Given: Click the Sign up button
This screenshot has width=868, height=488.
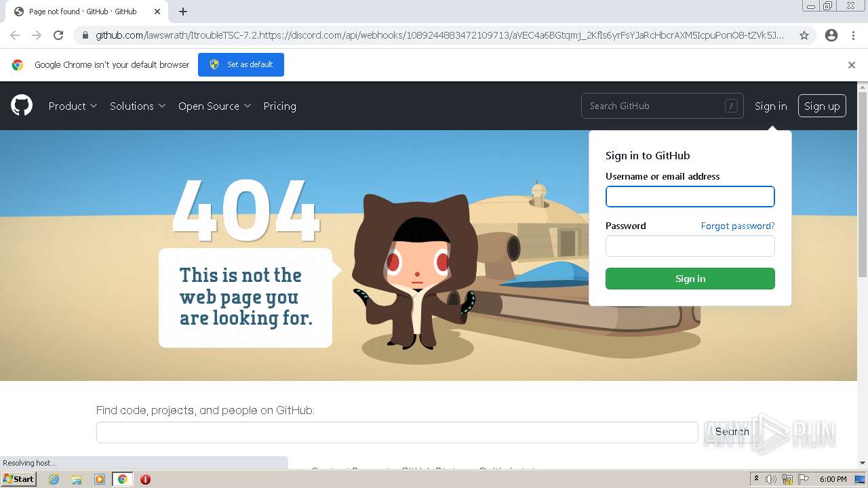Looking at the screenshot, I should (822, 106).
